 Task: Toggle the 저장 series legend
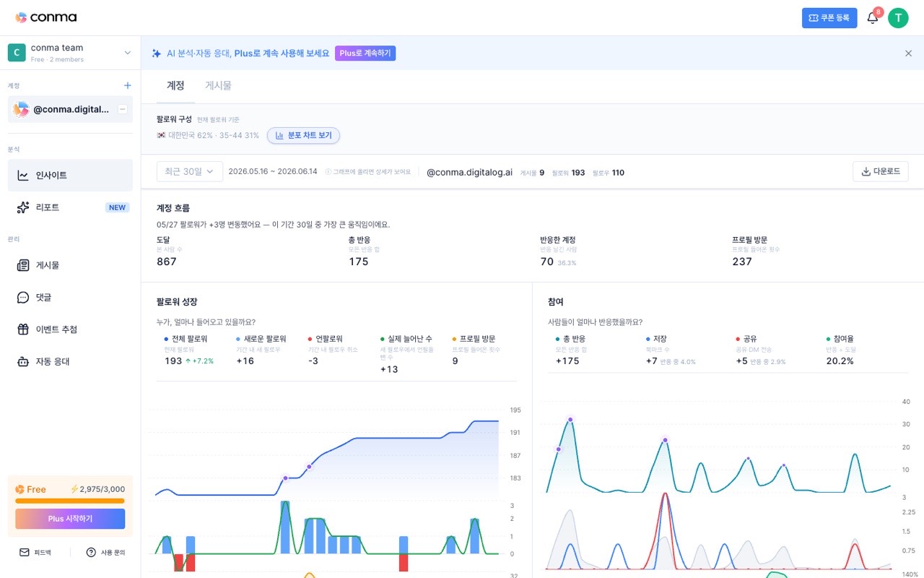pos(656,338)
